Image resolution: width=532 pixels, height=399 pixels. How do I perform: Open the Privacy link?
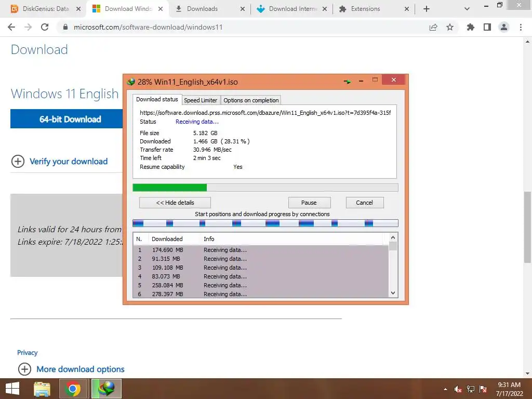[27, 353]
